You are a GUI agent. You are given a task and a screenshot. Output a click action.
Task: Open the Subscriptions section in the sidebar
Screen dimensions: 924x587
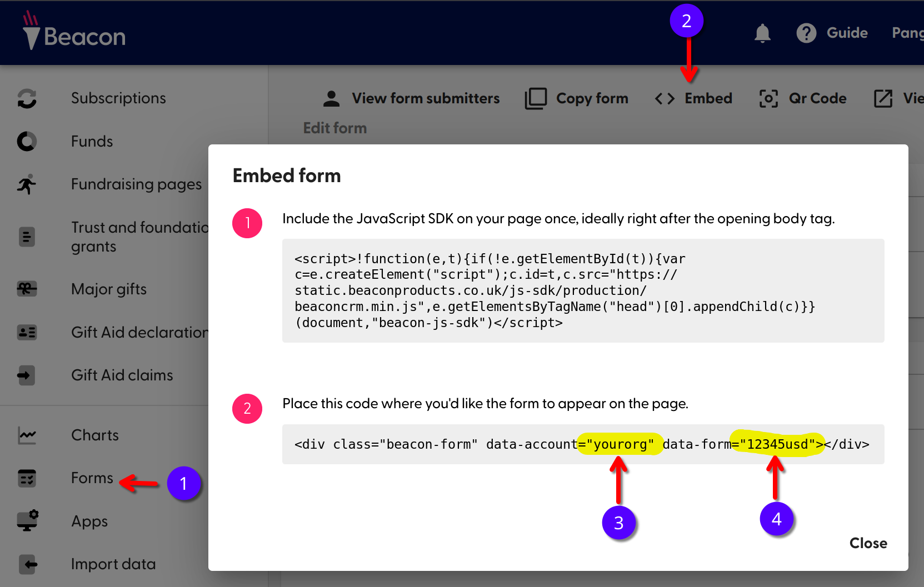coord(118,98)
